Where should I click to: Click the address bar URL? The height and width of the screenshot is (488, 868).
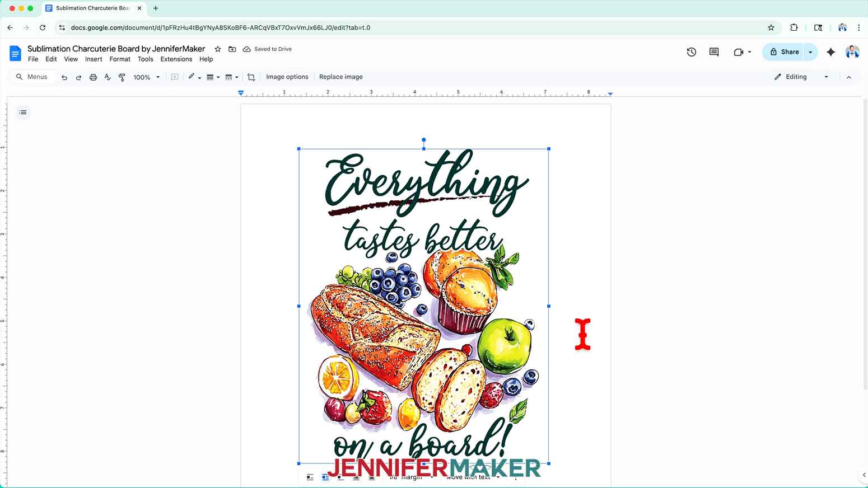coord(221,27)
